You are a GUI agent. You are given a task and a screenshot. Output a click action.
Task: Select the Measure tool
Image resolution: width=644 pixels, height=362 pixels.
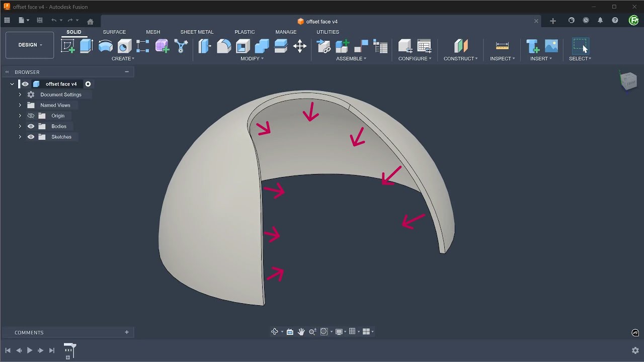point(502,46)
